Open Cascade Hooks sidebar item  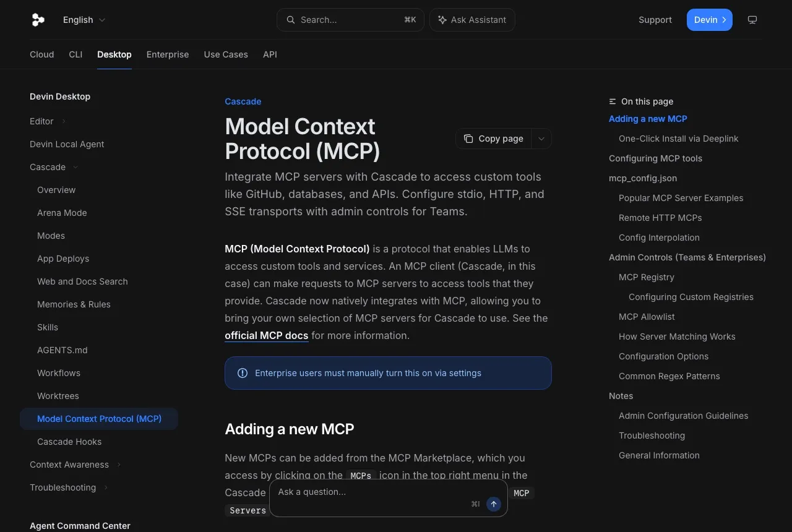pos(69,442)
